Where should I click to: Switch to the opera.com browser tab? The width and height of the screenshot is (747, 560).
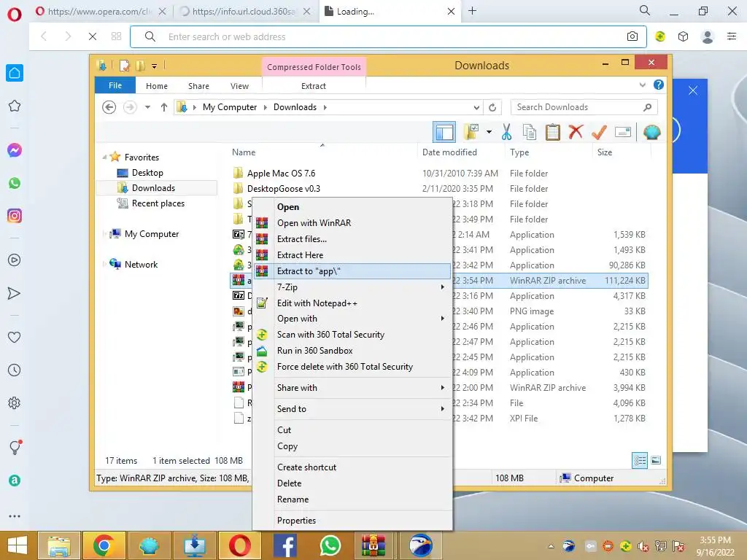coord(101,12)
